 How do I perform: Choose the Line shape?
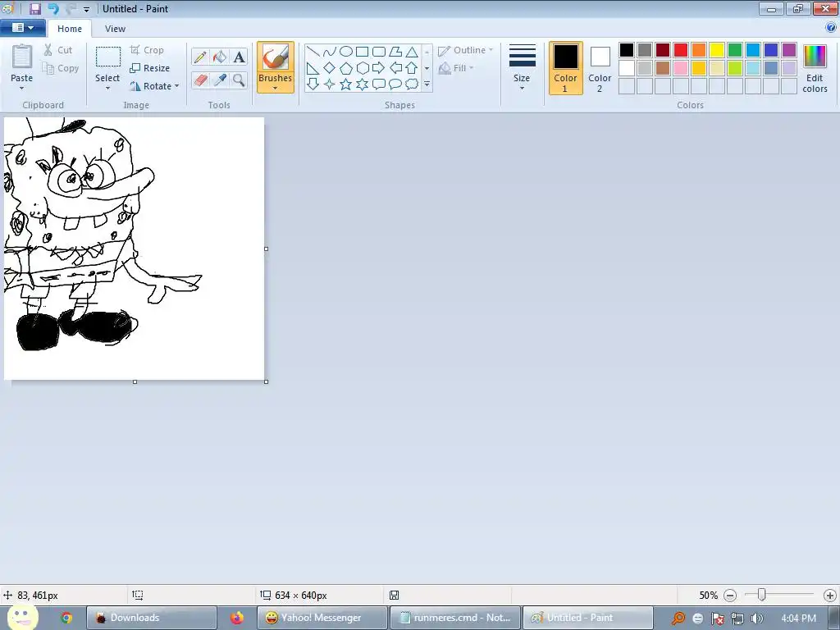(313, 52)
